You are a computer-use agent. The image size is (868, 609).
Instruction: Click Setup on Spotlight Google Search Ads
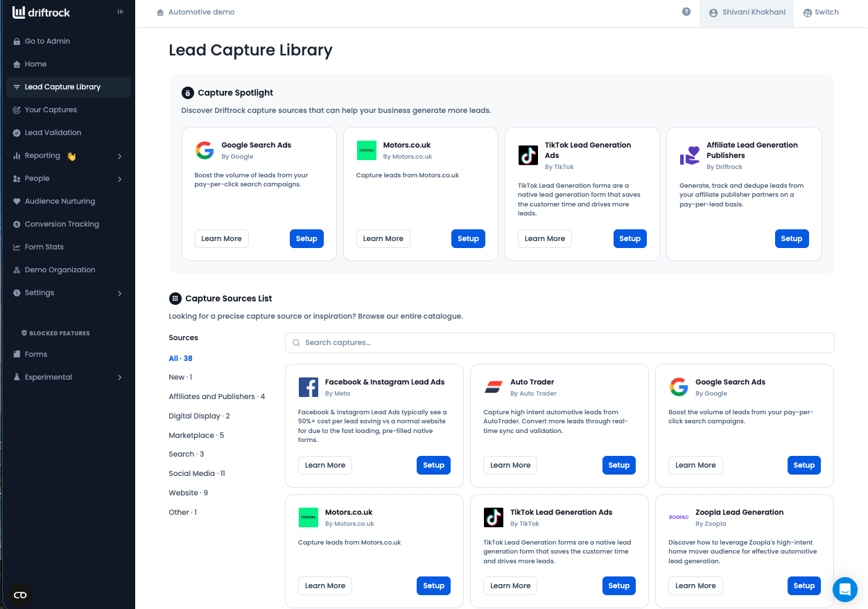coord(306,239)
